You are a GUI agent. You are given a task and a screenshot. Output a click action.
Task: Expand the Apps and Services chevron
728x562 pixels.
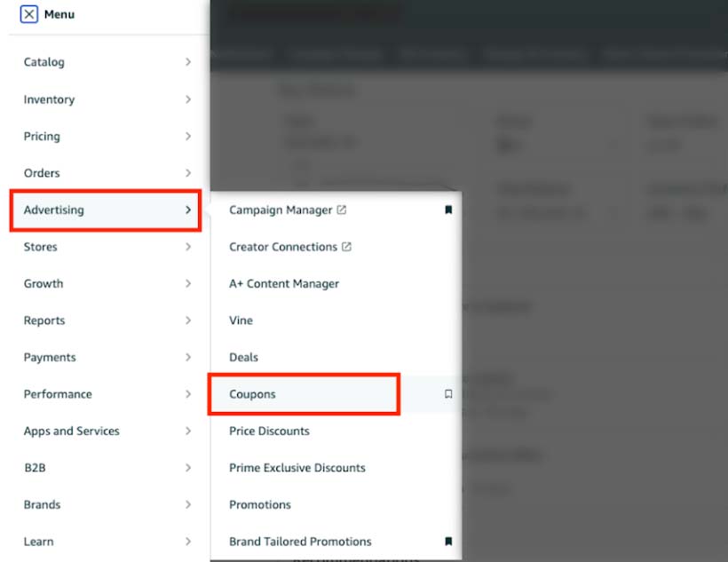(x=188, y=431)
